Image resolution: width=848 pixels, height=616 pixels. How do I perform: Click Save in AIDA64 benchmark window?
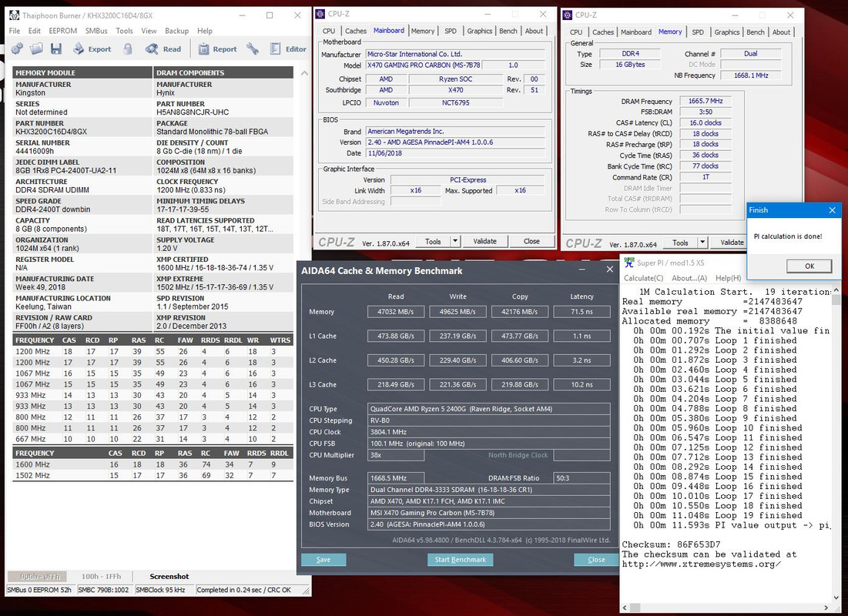[323, 560]
